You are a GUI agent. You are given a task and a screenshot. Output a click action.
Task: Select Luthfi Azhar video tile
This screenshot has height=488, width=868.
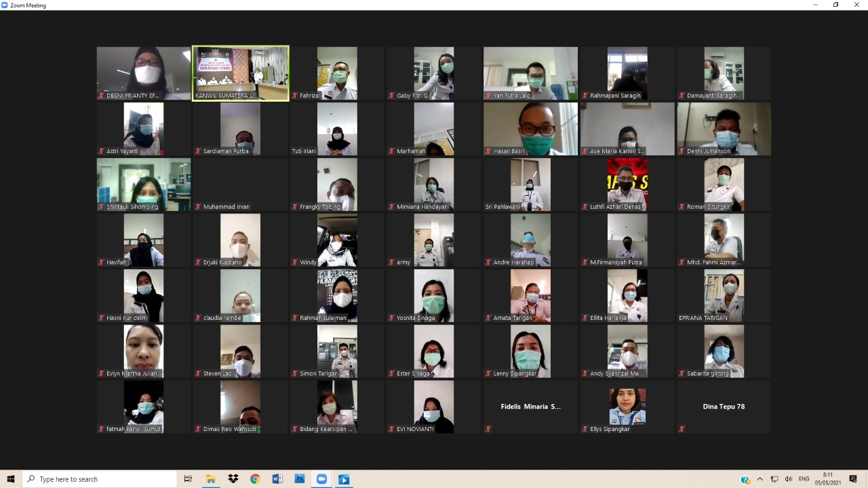(x=627, y=184)
